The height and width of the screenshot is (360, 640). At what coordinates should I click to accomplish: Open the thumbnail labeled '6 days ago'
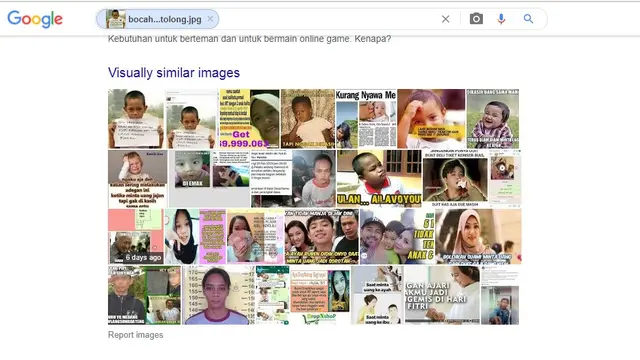[x=136, y=237]
